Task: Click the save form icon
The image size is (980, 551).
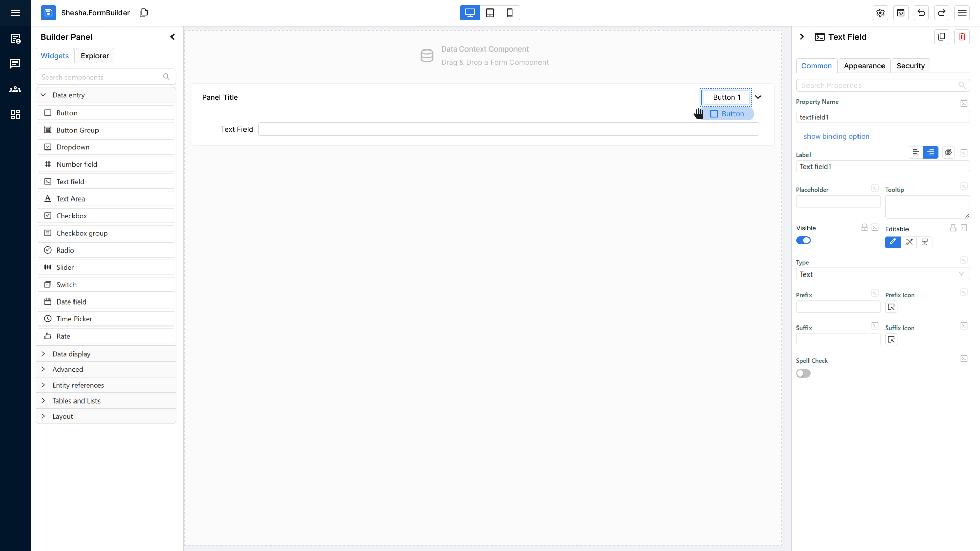Action: [x=48, y=13]
